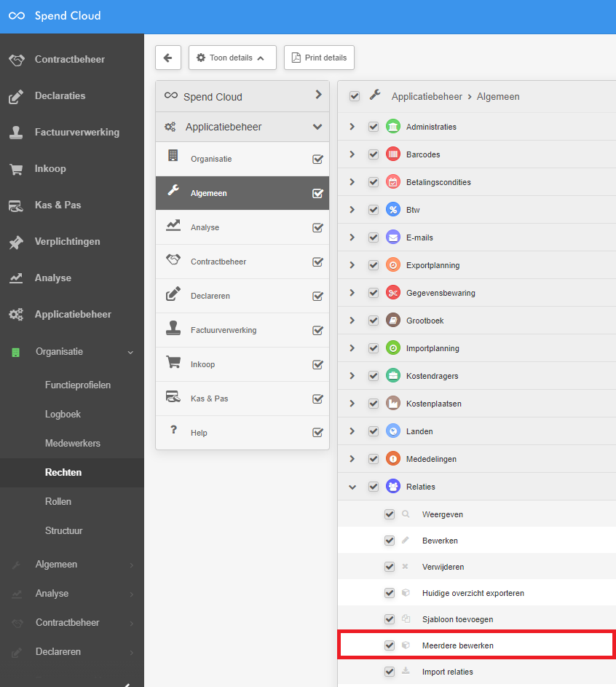Click the Spend Cloud infinity logo
The width and height of the screenshot is (616, 687).
pos(17,16)
